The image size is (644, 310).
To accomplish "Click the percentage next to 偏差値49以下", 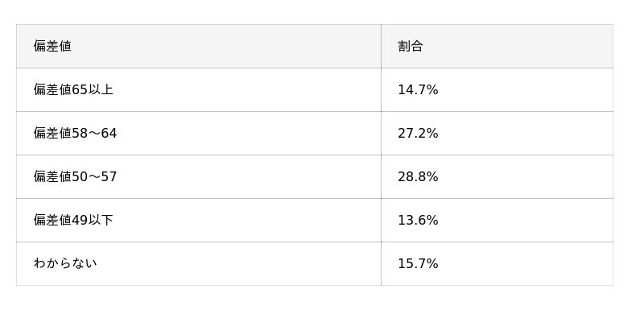I will tap(418, 221).
